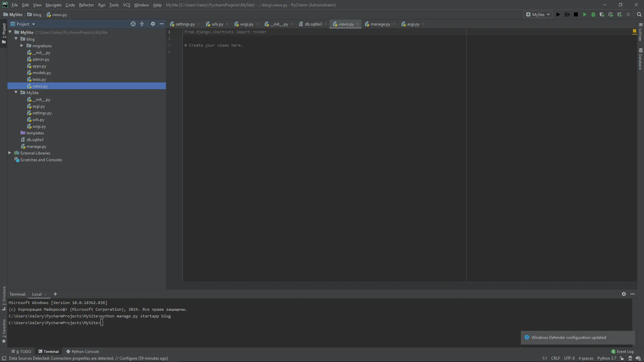The width and height of the screenshot is (644, 362).
Task: Open Search Everywhere magnifier
Action: click(639, 14)
